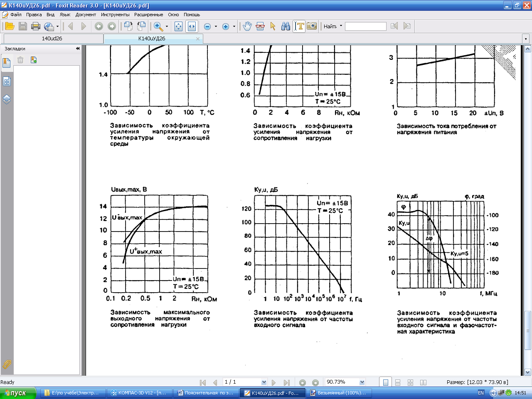
Task: Click the search text input field
Action: [366, 26]
